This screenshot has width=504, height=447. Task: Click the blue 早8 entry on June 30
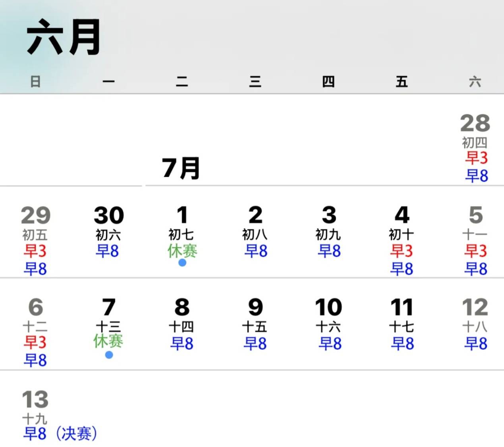pos(108,252)
